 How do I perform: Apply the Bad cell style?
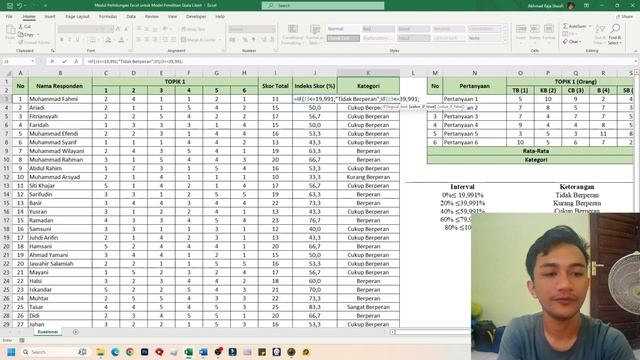pyautogui.click(x=378, y=29)
